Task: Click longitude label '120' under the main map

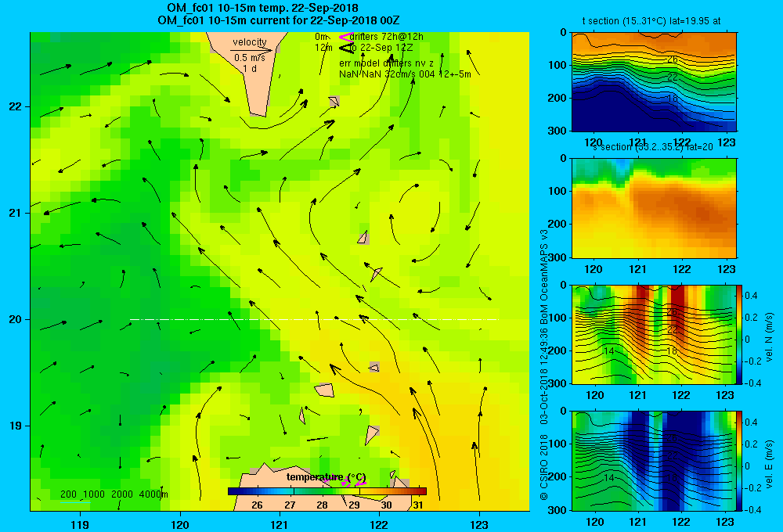Action: (180, 524)
